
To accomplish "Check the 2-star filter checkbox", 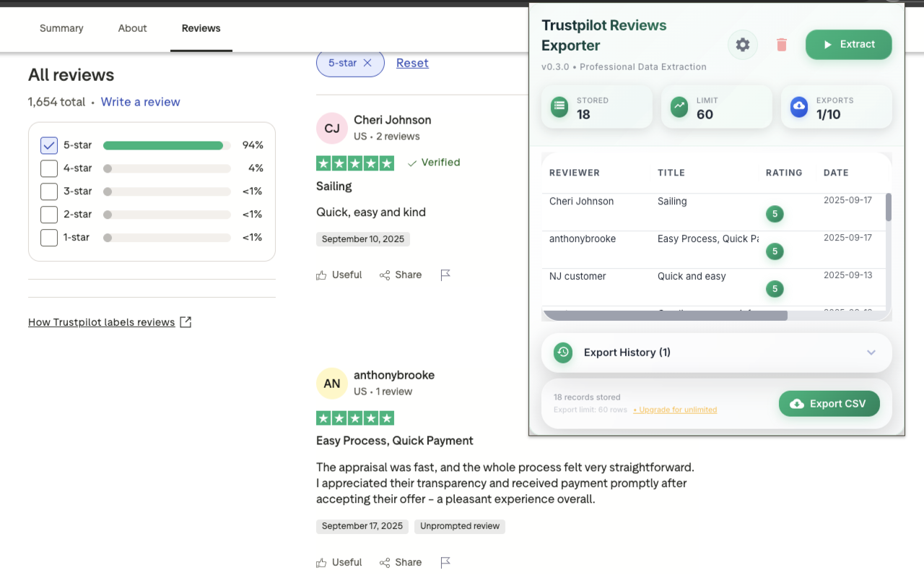I will point(49,215).
